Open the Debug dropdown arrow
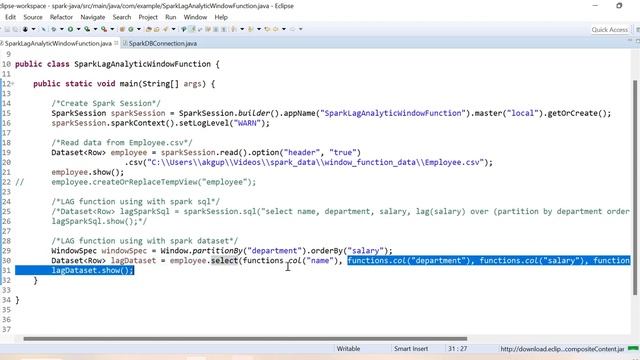This screenshot has width=640, height=360. (62, 29)
